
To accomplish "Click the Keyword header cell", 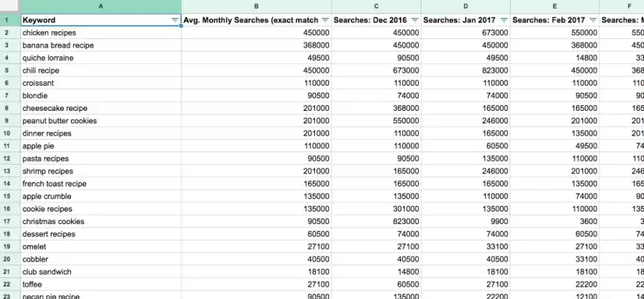I will (x=101, y=20).
